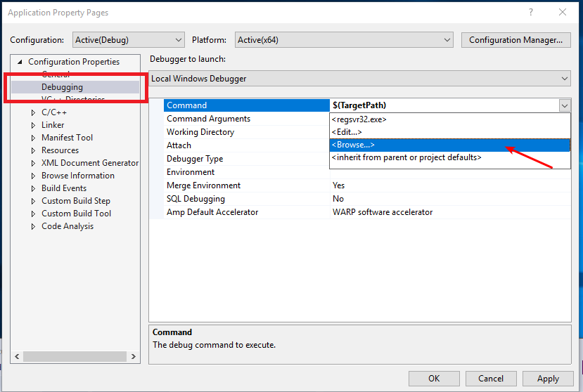Select Debugging in the property tree
This screenshot has height=392, width=583.
[62, 87]
